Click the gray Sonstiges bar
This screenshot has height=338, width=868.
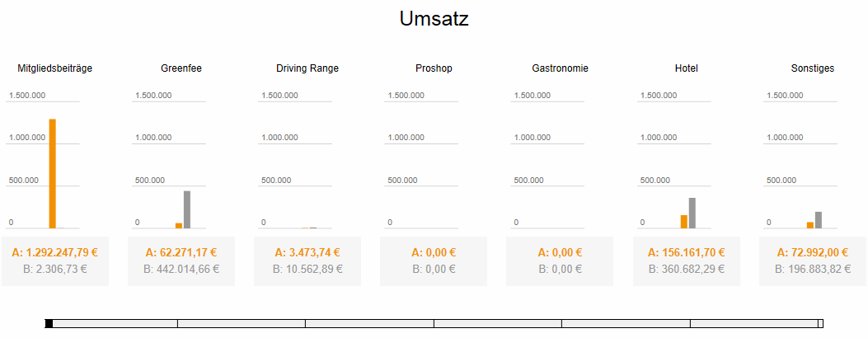819,219
